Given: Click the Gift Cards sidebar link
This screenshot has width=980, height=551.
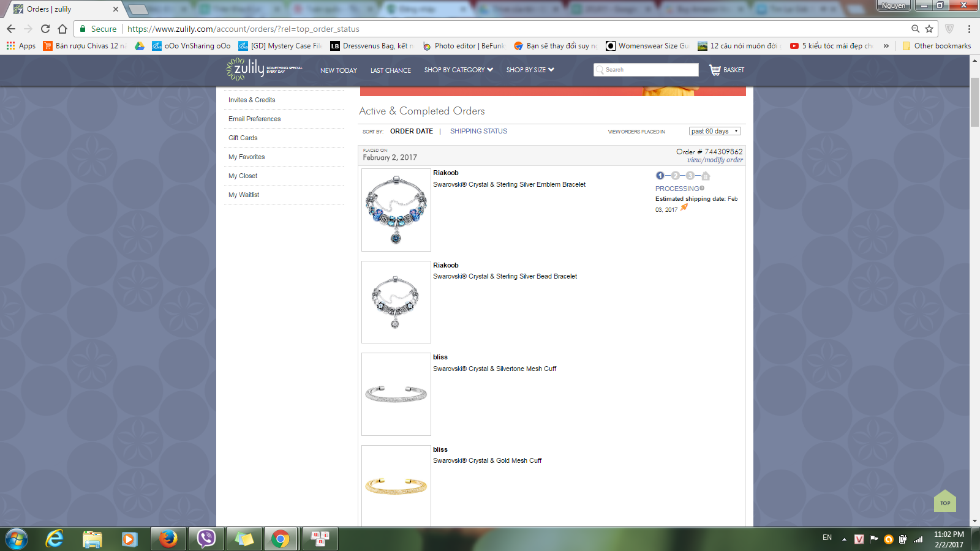Looking at the screenshot, I should click(x=243, y=138).
